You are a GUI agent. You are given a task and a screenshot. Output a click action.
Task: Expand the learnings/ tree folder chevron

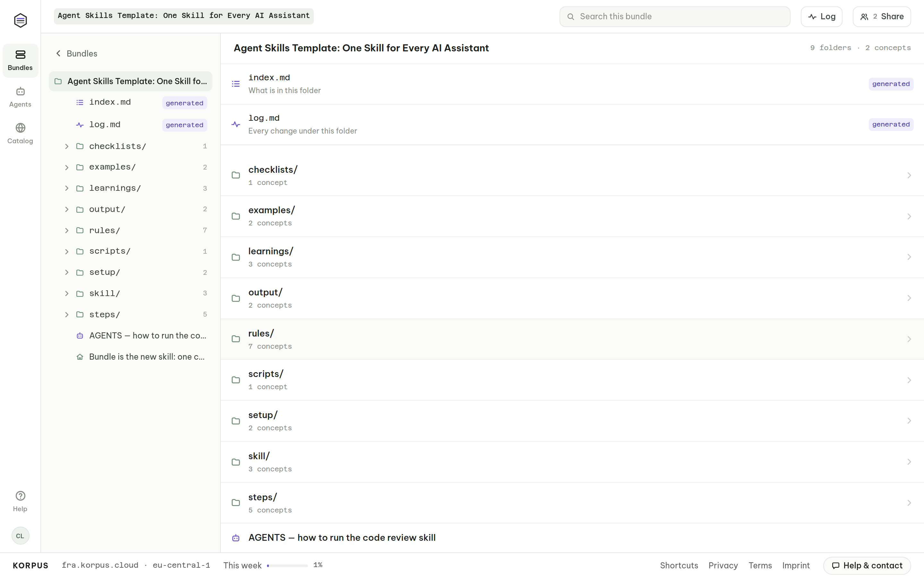click(67, 188)
